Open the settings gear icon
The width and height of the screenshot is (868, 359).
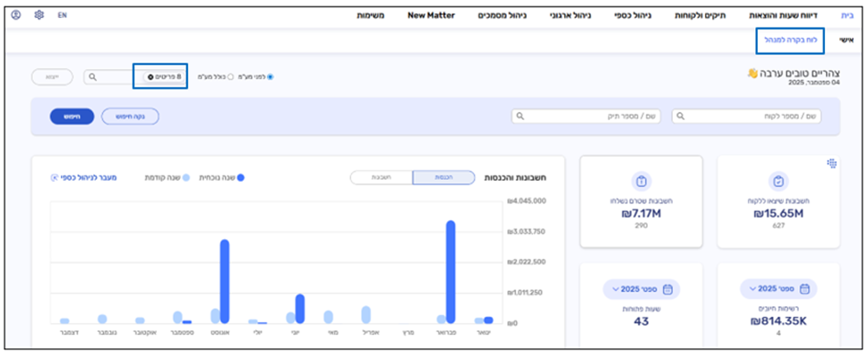39,15
